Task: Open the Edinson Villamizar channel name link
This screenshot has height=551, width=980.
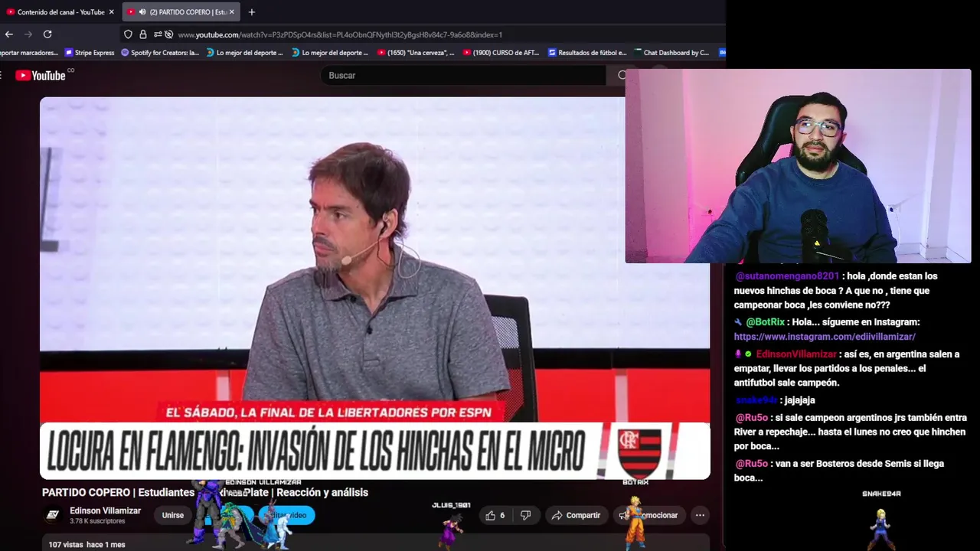Action: tap(105, 510)
